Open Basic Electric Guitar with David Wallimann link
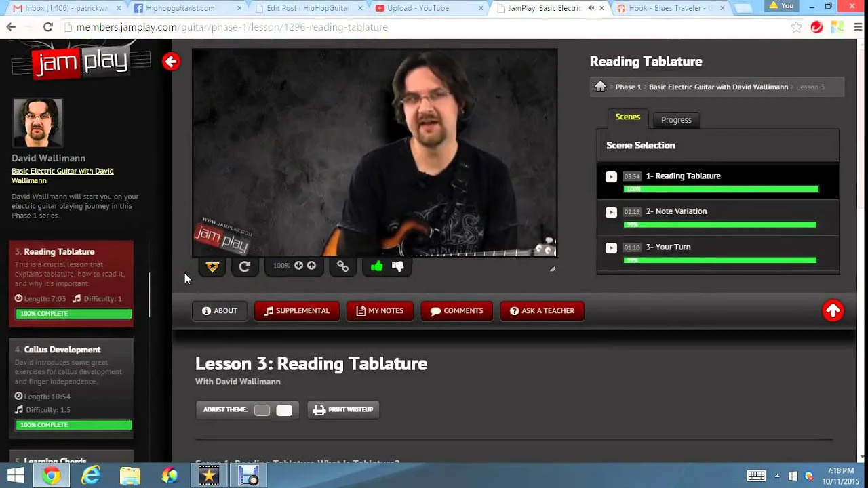The height and width of the screenshot is (488, 868). tap(62, 176)
